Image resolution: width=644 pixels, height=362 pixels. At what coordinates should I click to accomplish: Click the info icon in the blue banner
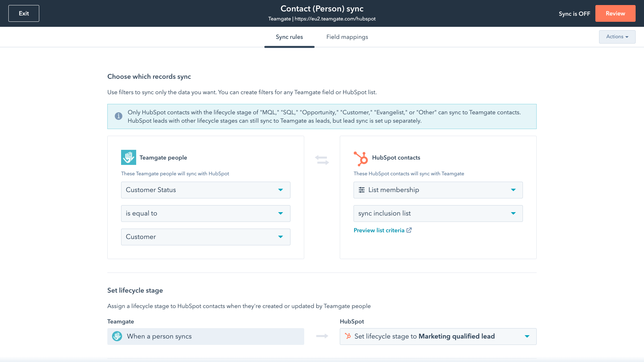(118, 116)
